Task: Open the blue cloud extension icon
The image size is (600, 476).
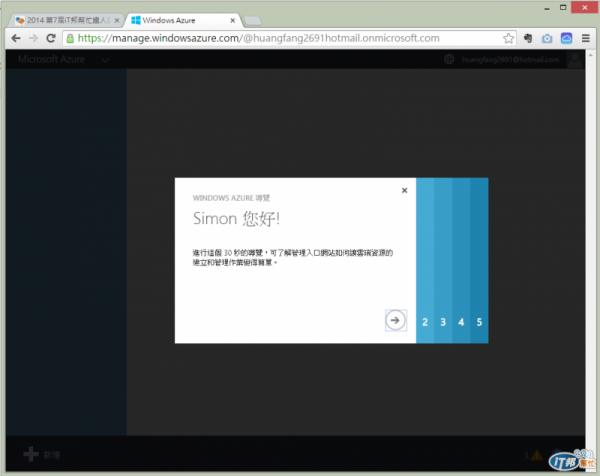Action: pos(566,38)
